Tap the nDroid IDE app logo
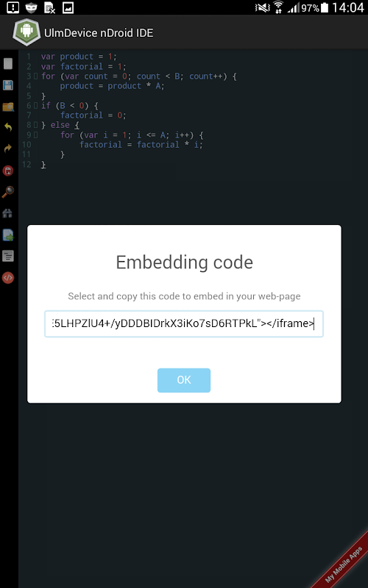This screenshot has width=368, height=588. click(26, 32)
